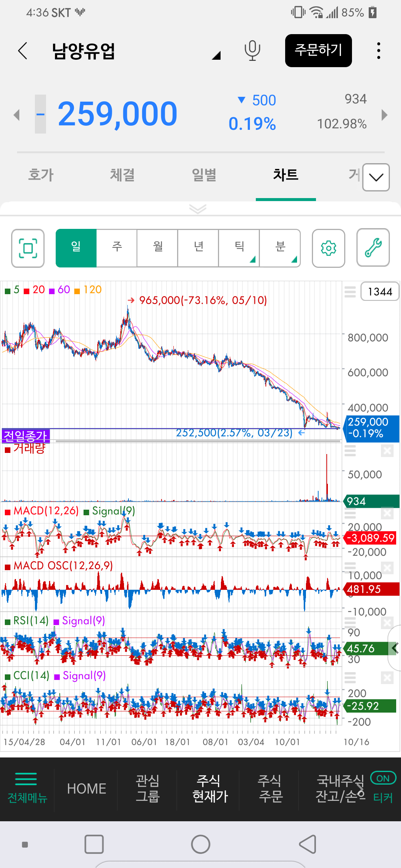Tap Android back triangle button
The image size is (401, 868).
[308, 845]
